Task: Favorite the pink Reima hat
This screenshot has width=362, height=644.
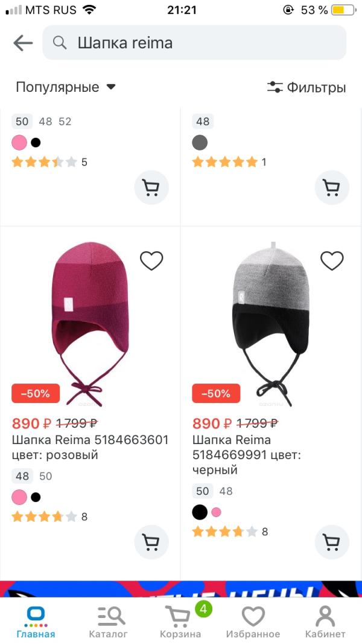Action: pyautogui.click(x=151, y=261)
